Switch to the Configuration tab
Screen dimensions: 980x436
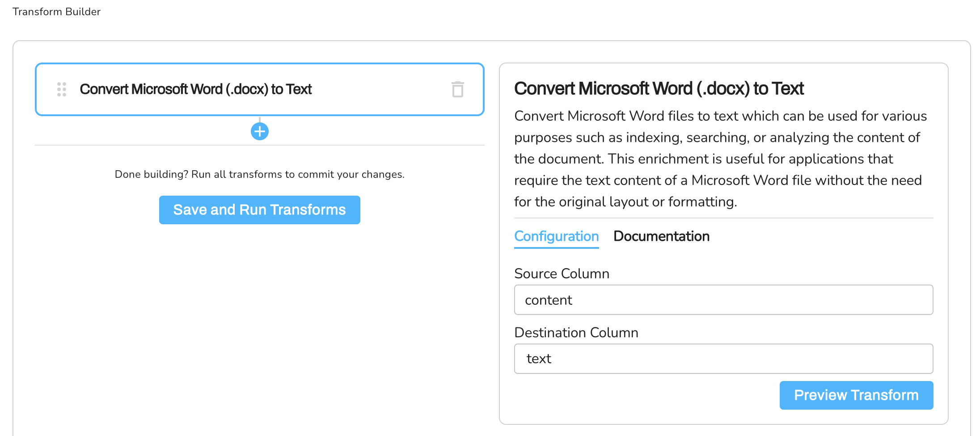[556, 236]
